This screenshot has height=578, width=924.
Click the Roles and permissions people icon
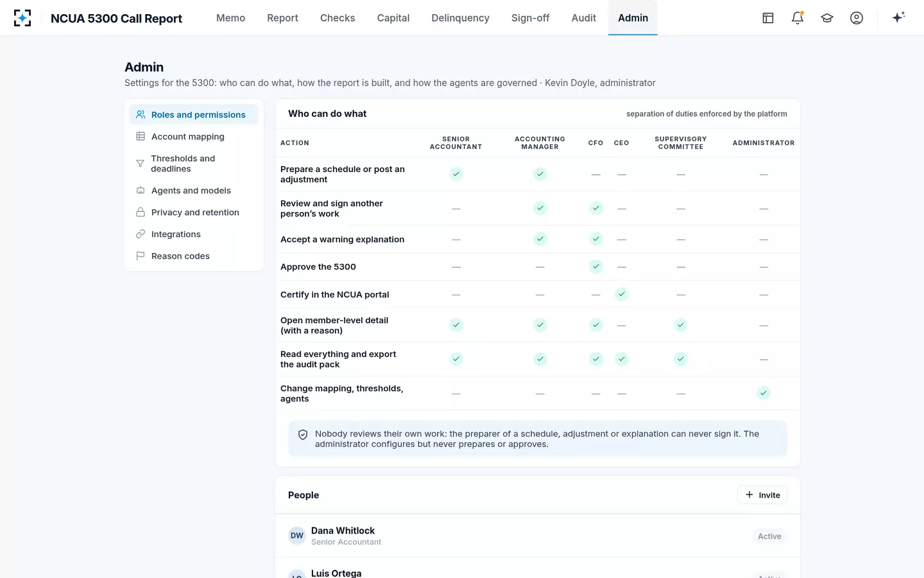[141, 114]
